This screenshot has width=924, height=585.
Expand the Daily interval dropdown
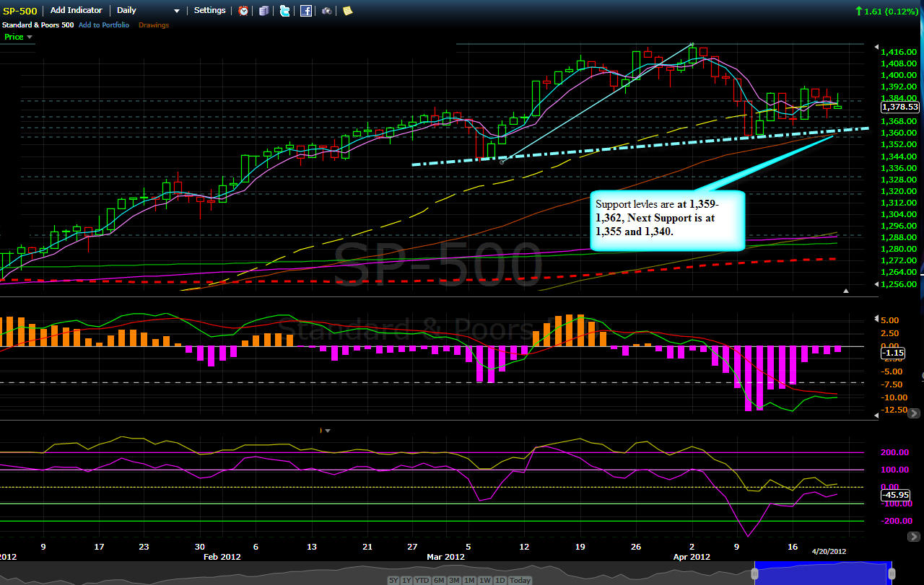click(177, 12)
